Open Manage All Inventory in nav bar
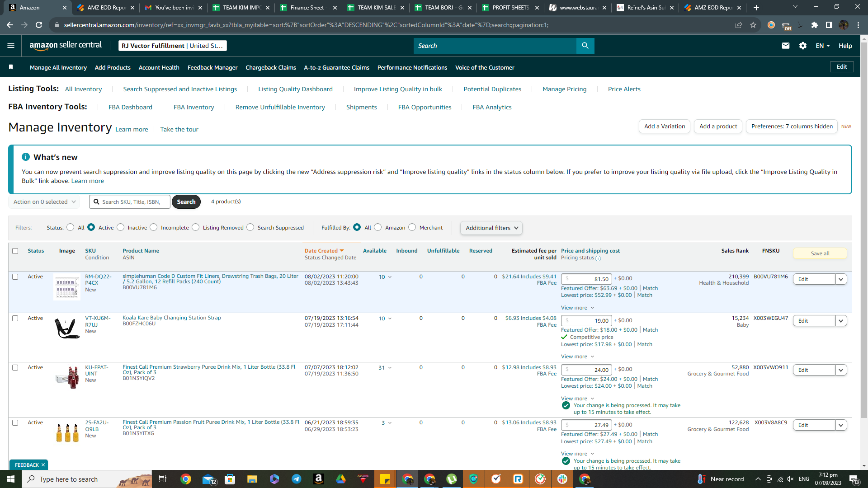 pos(58,67)
